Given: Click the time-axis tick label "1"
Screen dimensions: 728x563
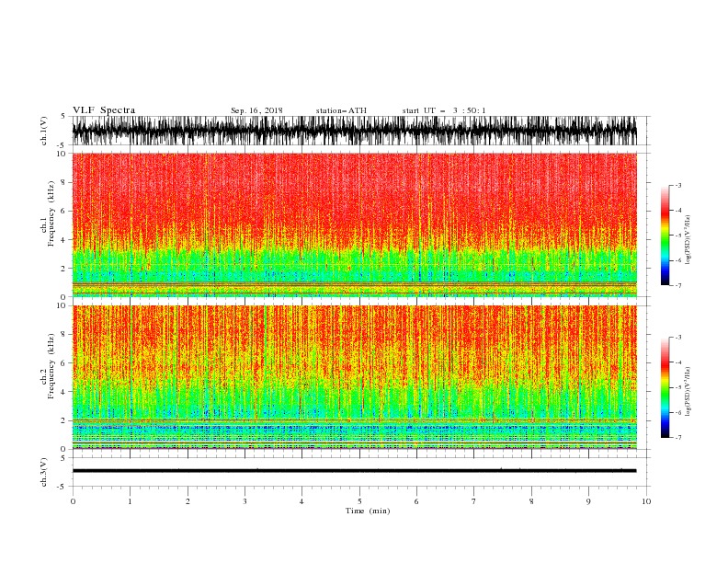Looking at the screenshot, I should coord(130,501).
